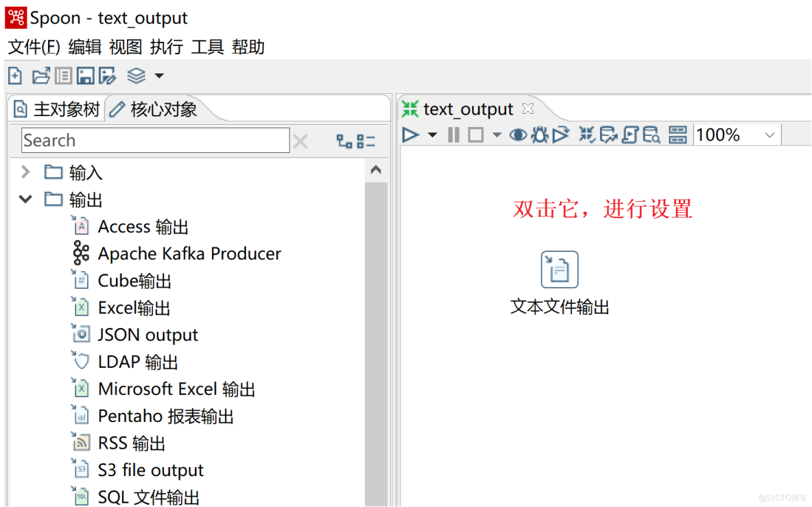Collapse the 输出 folder
812x507 pixels.
[25, 199]
